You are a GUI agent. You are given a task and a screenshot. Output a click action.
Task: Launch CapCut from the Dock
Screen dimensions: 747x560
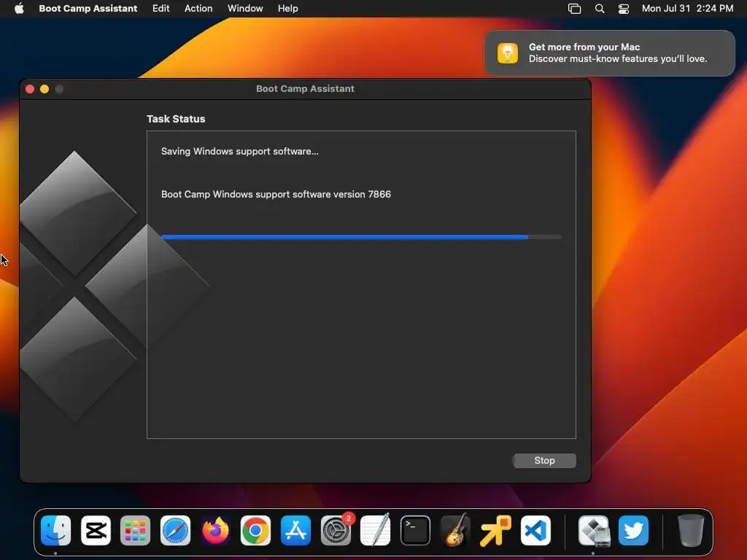click(x=96, y=531)
